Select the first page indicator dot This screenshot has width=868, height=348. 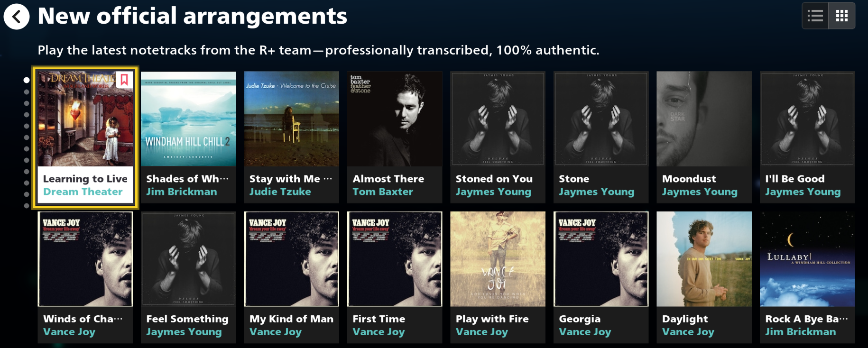pyautogui.click(x=27, y=80)
